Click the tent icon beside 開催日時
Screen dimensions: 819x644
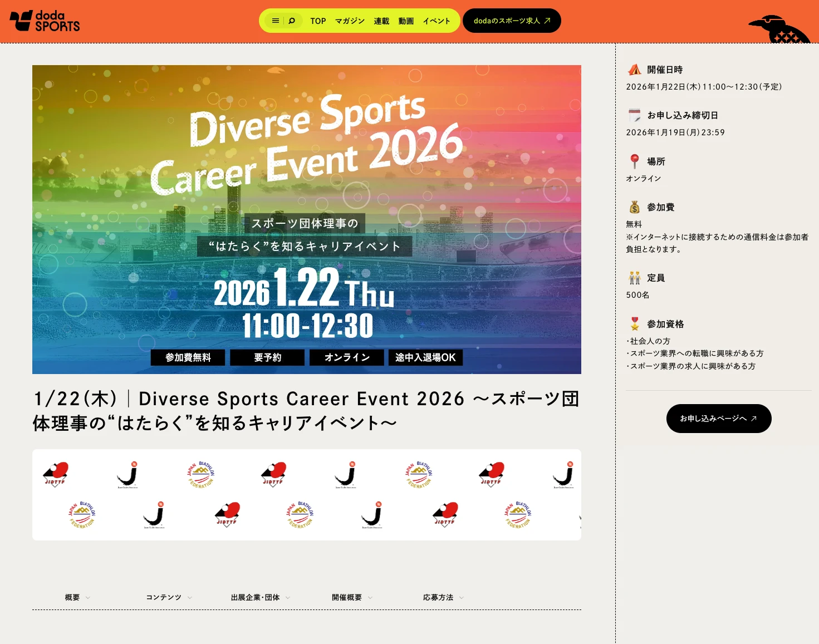coord(634,70)
